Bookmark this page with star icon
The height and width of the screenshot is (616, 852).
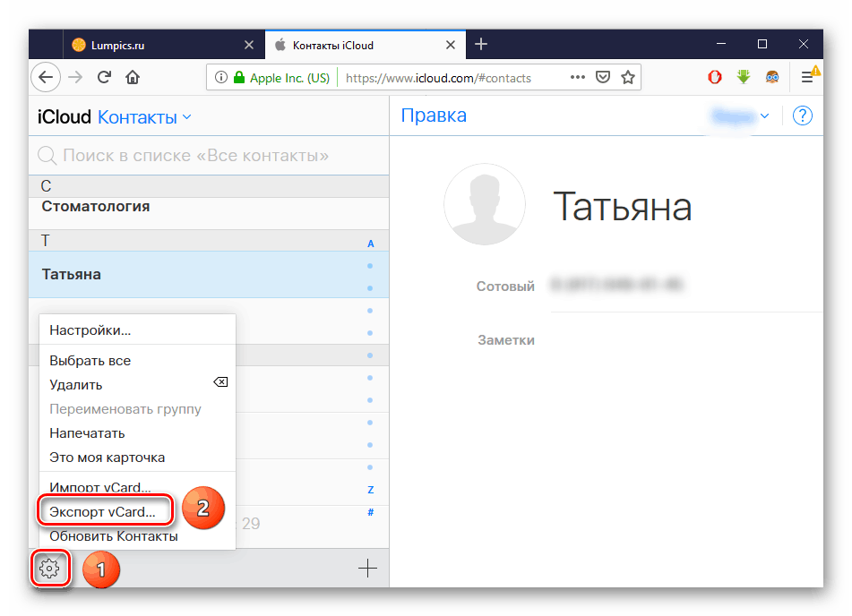click(x=628, y=77)
